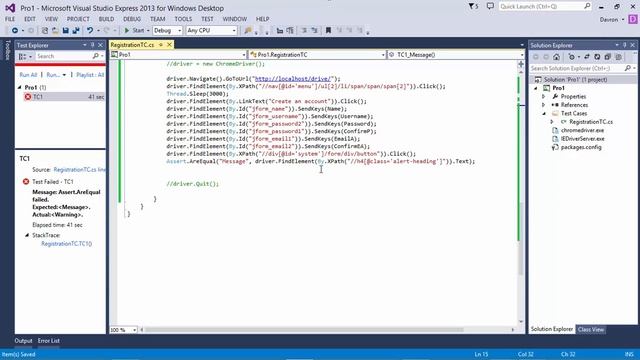Click the Playlist : All link
The height and width of the screenshot is (360, 640).
[90, 75]
